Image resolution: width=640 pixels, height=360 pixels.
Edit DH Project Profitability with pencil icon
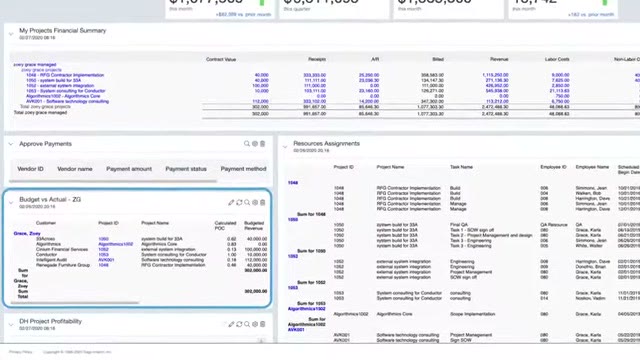click(x=231, y=324)
